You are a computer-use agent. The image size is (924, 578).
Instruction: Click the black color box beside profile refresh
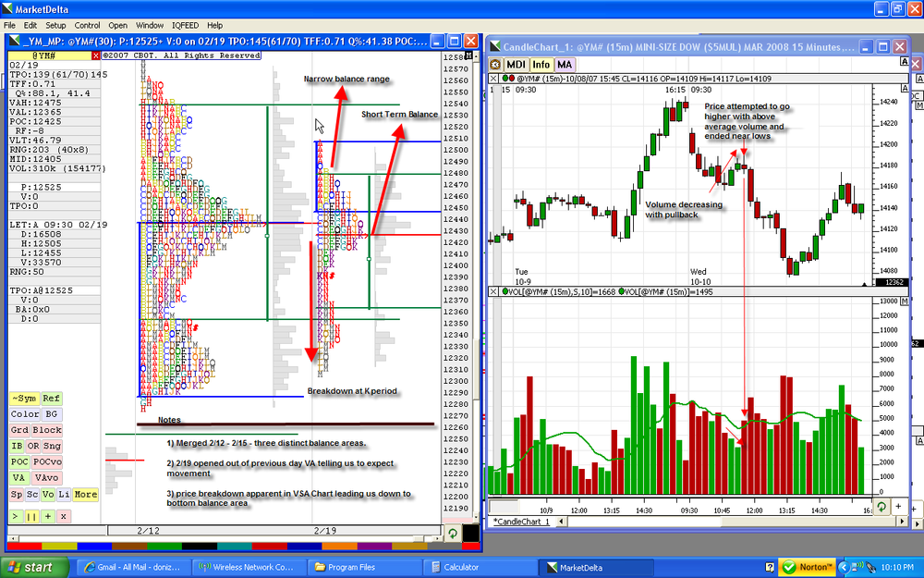point(470,534)
